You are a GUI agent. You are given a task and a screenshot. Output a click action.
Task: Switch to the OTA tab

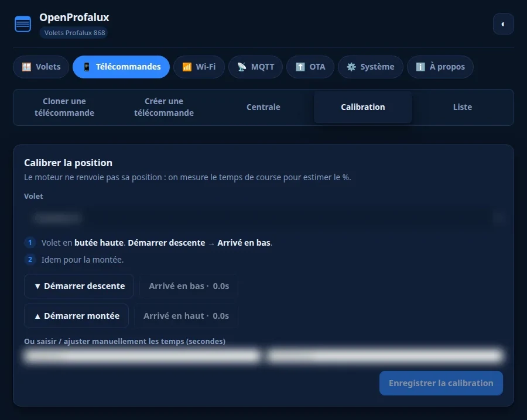[x=310, y=67]
